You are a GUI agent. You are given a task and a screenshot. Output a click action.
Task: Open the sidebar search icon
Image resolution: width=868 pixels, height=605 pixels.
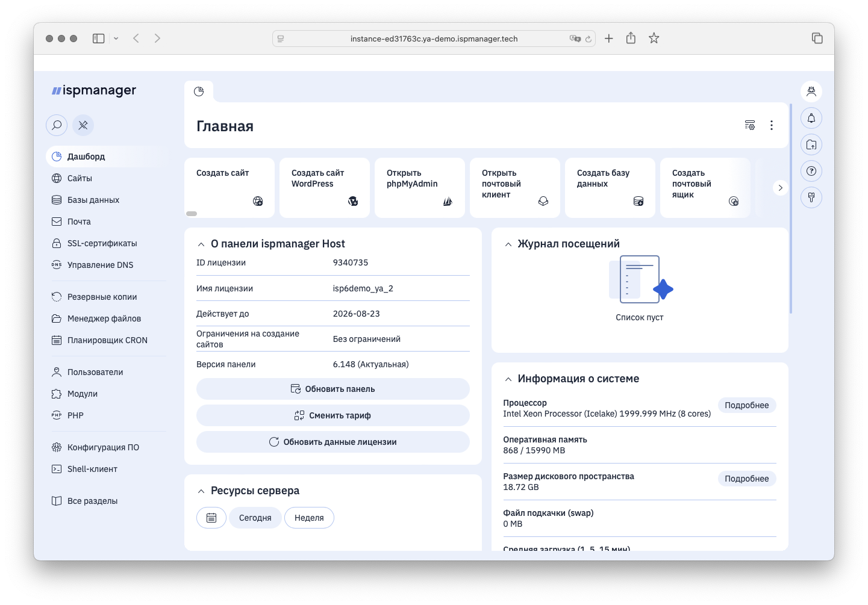[57, 125]
